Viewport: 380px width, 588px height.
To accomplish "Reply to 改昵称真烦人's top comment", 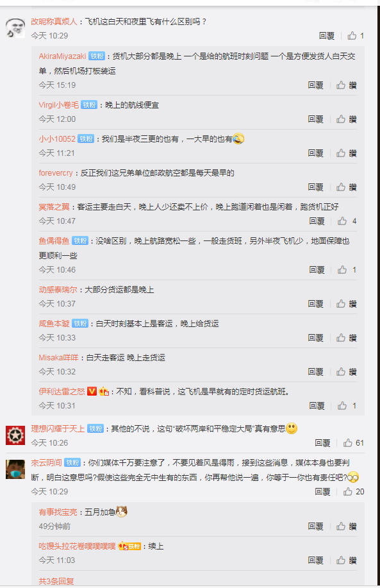I will pyautogui.click(x=326, y=36).
